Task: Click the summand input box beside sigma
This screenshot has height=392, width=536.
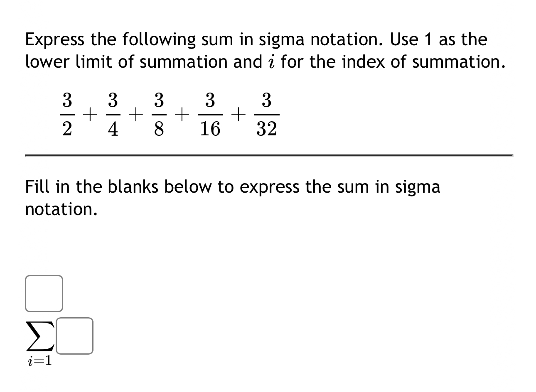Action: tap(75, 336)
